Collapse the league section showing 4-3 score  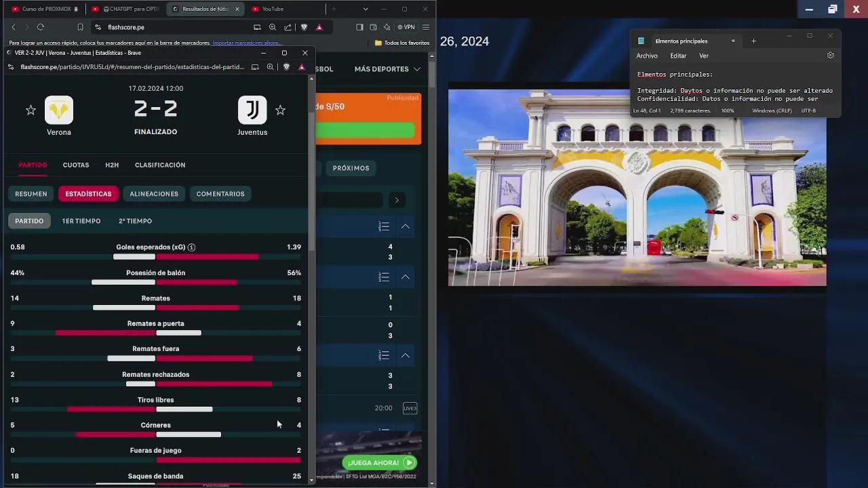tap(406, 226)
